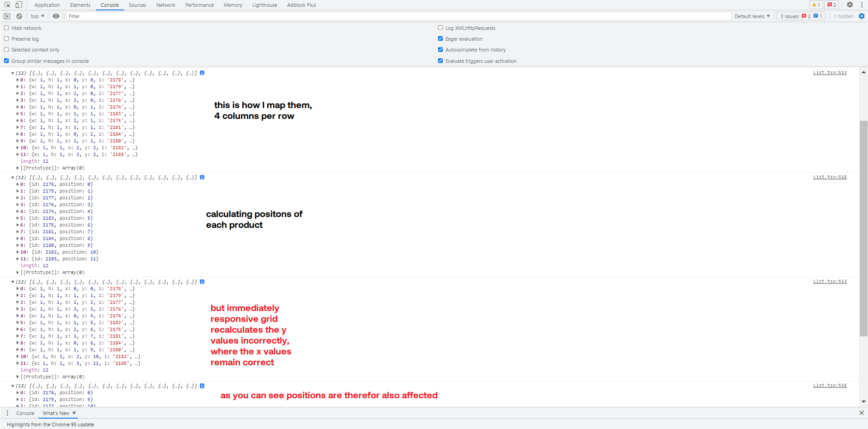
Task: Click 'length: 12' of the second array
Action: [x=34, y=265]
